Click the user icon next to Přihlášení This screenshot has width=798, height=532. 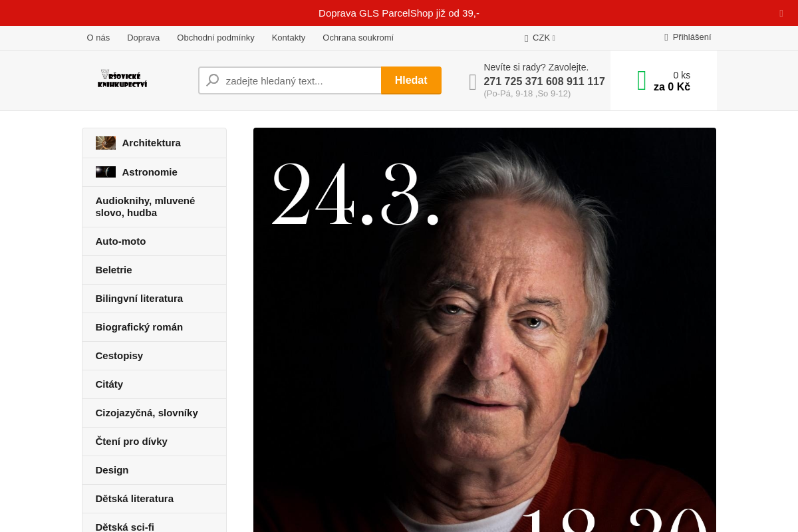point(666,37)
